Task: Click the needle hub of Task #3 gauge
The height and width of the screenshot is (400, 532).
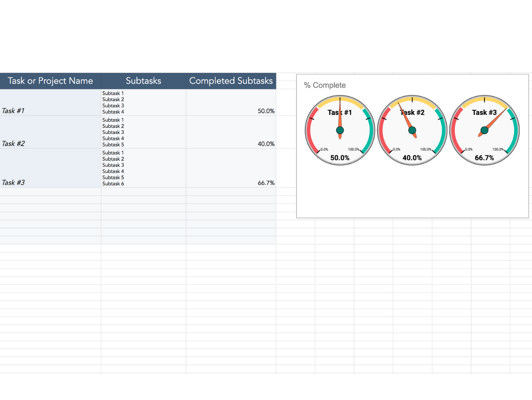Action: pos(484,130)
